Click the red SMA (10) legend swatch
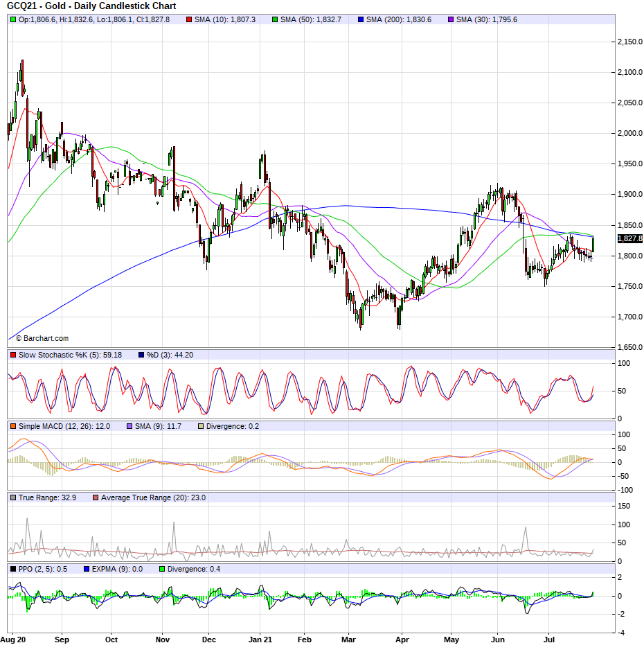Image resolution: width=644 pixels, height=661 pixels. (x=189, y=19)
